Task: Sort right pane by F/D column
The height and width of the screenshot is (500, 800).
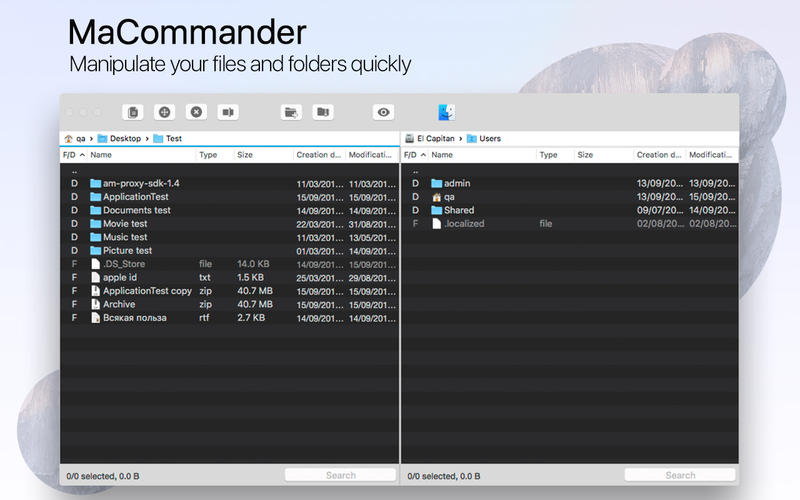Action: pyautogui.click(x=415, y=155)
